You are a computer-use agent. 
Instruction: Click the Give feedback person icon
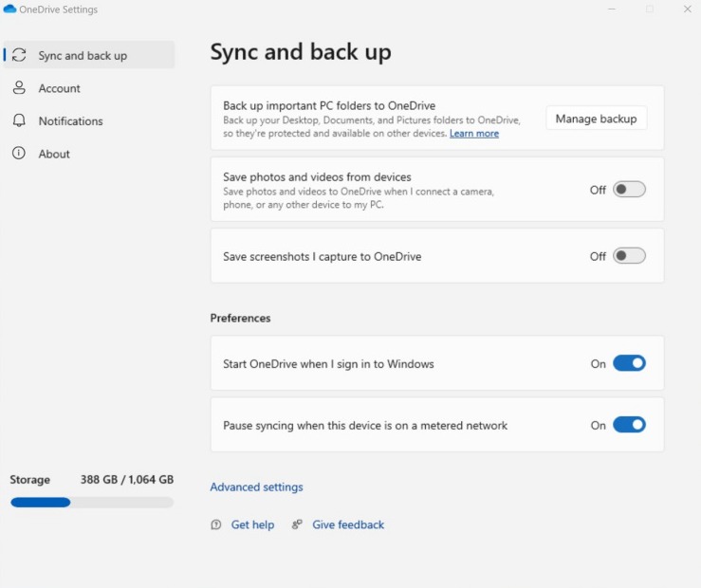[297, 524]
